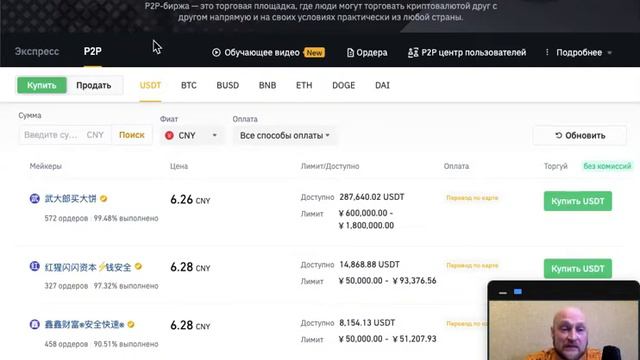Image resolution: width=640 pixels, height=360 pixels.
Task: Buy USDT from 武大郎买大饼 at 6.26
Action: pos(578,201)
